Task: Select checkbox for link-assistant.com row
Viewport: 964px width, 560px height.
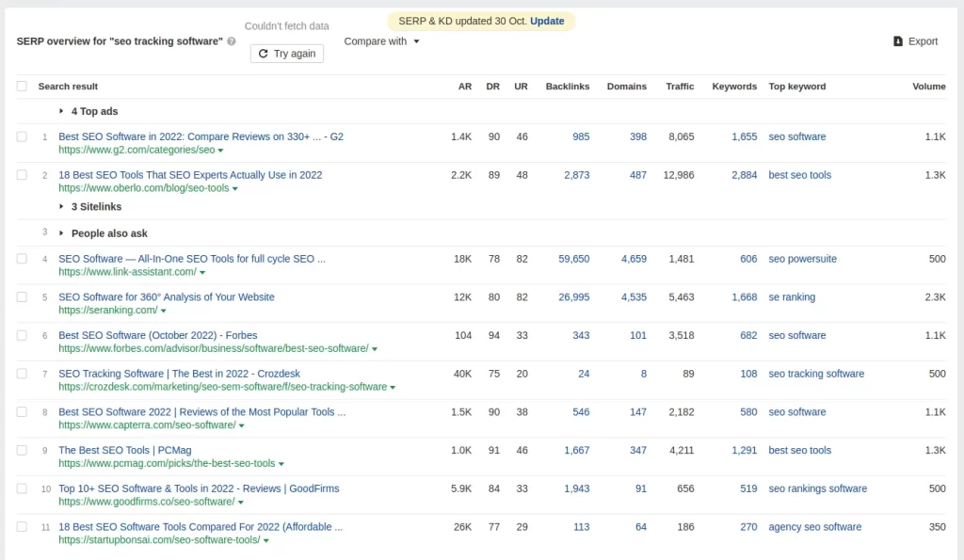Action: point(23,259)
